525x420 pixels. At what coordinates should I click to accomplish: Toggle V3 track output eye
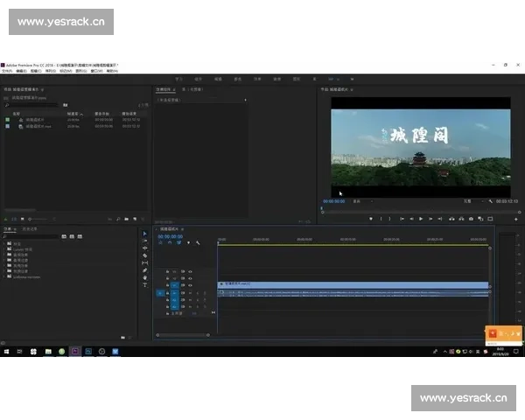[190, 271]
